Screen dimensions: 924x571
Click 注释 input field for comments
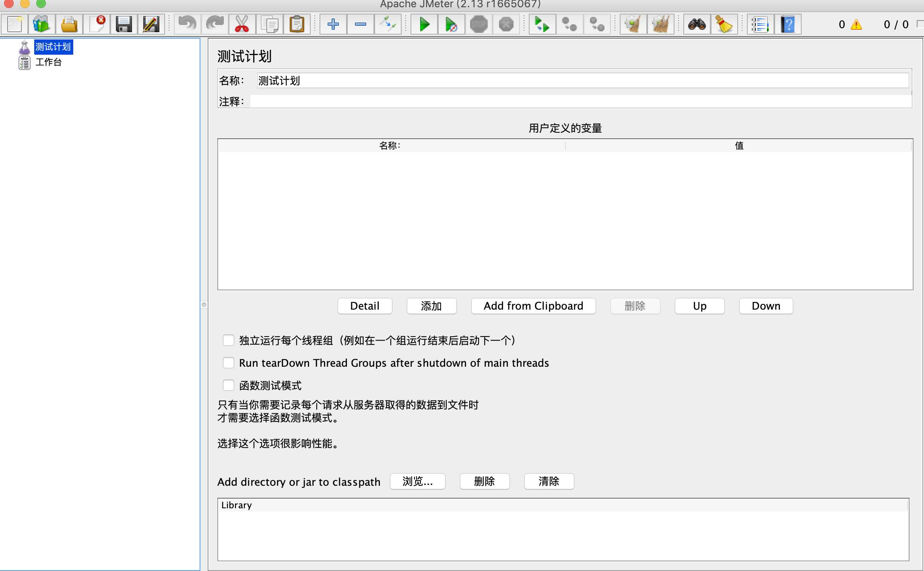[581, 100]
